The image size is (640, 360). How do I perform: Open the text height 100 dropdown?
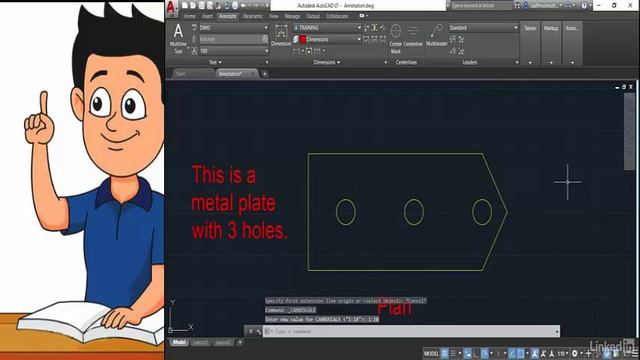(266, 51)
